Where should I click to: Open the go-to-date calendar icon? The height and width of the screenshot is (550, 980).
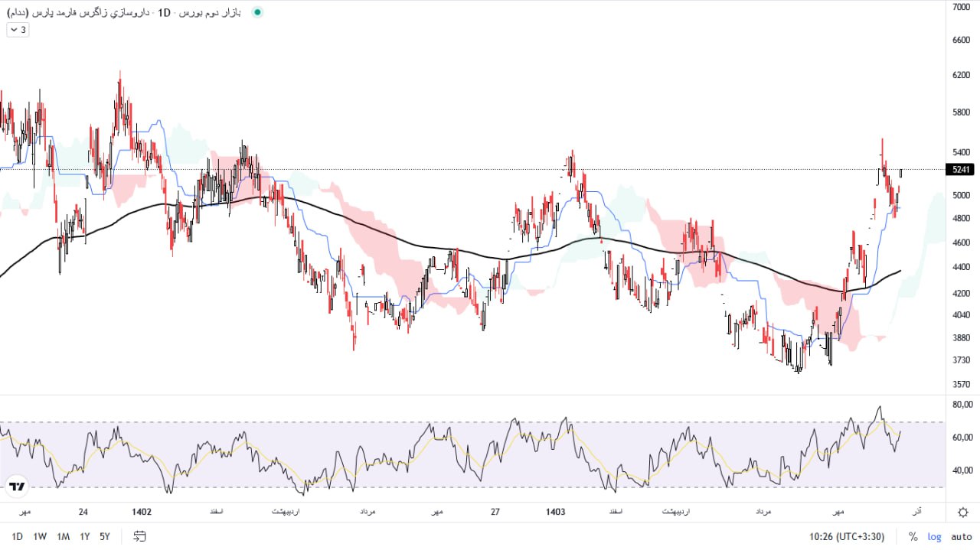(x=139, y=536)
